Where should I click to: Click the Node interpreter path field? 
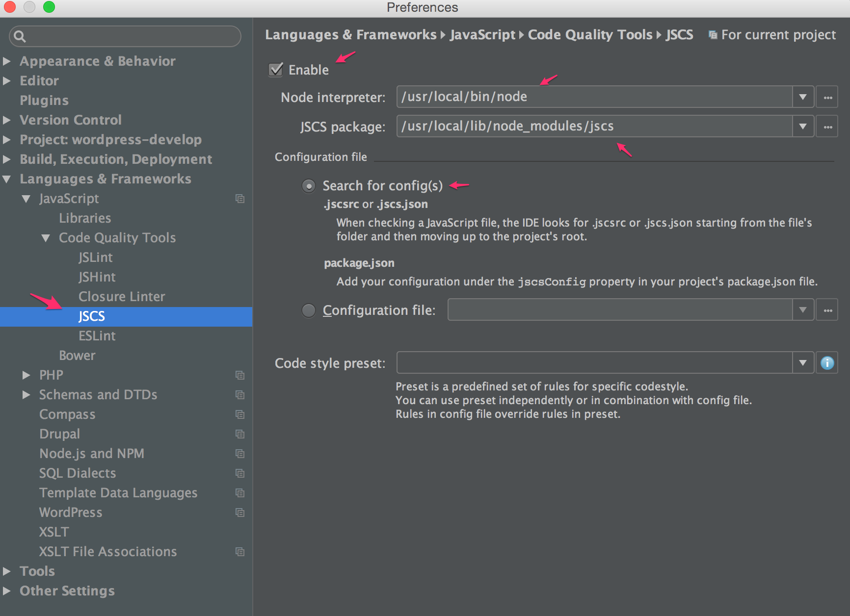[x=594, y=97]
